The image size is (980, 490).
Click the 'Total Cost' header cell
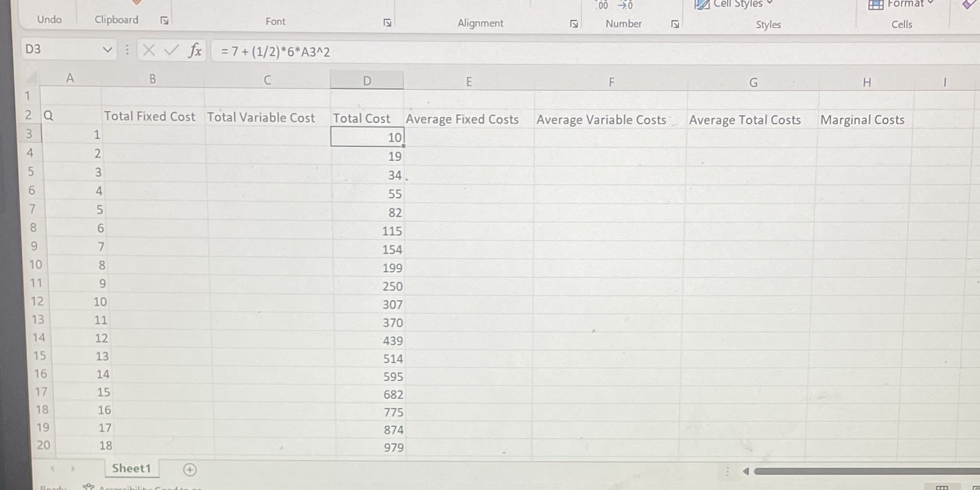click(368, 119)
